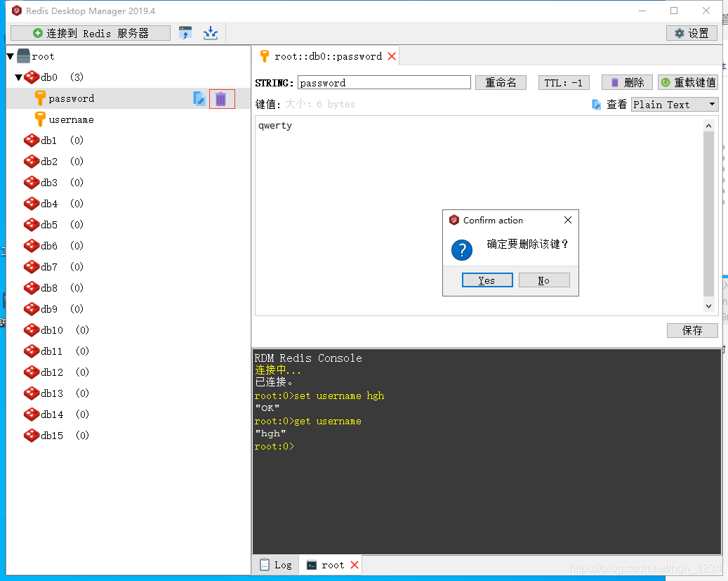The image size is (728, 581).
Task: Click Connect to Redis Server button
Action: pyautogui.click(x=91, y=33)
